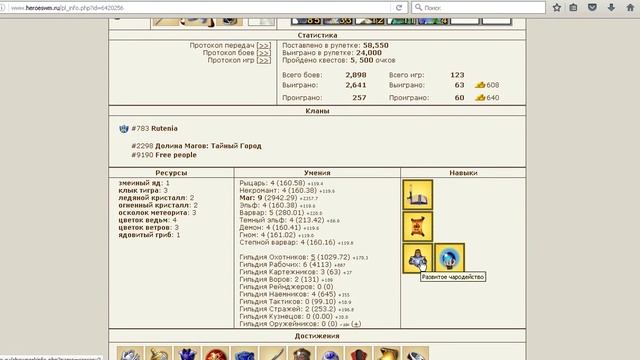
Task: Reload the page with the refresh icon
Action: (399, 7)
